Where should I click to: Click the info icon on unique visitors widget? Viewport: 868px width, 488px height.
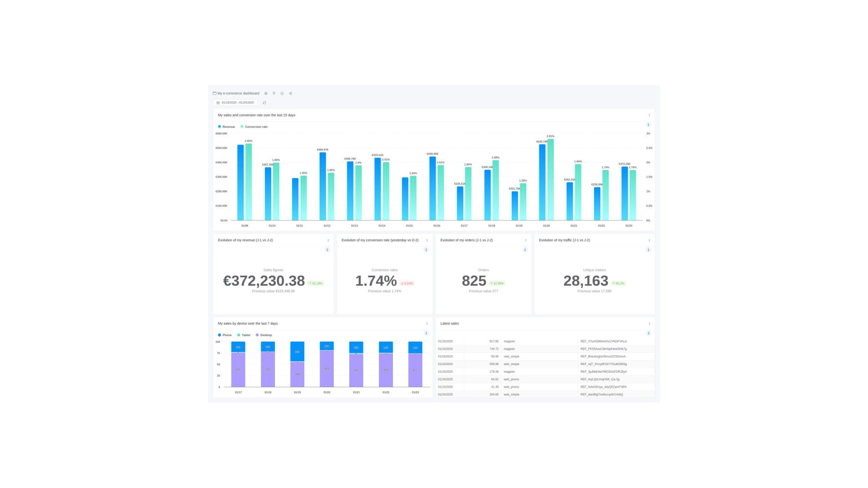tap(648, 249)
